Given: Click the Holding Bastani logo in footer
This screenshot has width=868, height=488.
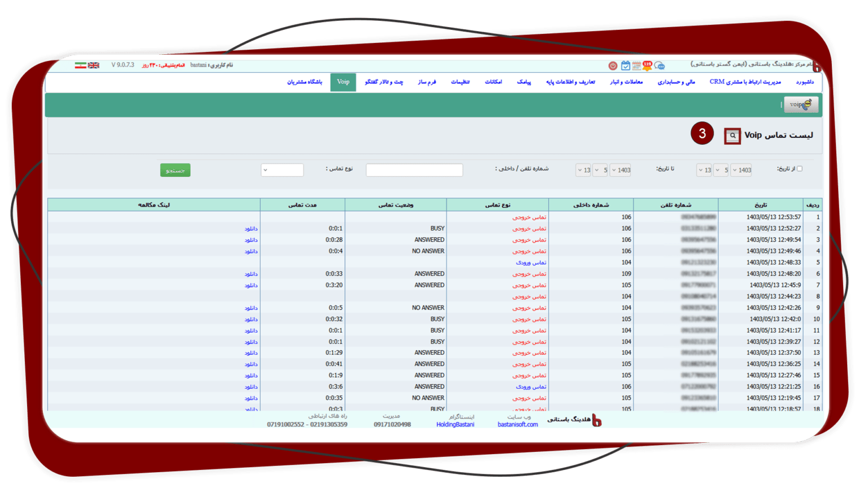Looking at the screenshot, I should click(x=597, y=420).
